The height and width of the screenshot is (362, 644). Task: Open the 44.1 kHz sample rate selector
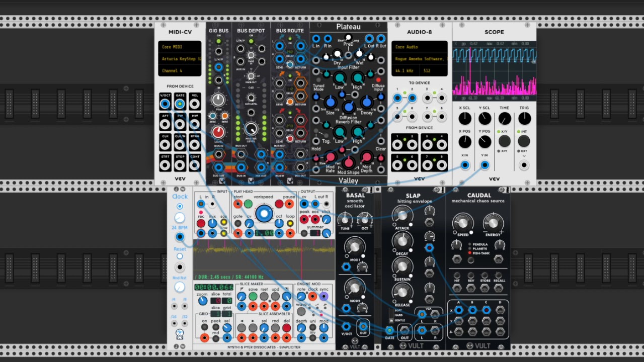pyautogui.click(x=406, y=71)
